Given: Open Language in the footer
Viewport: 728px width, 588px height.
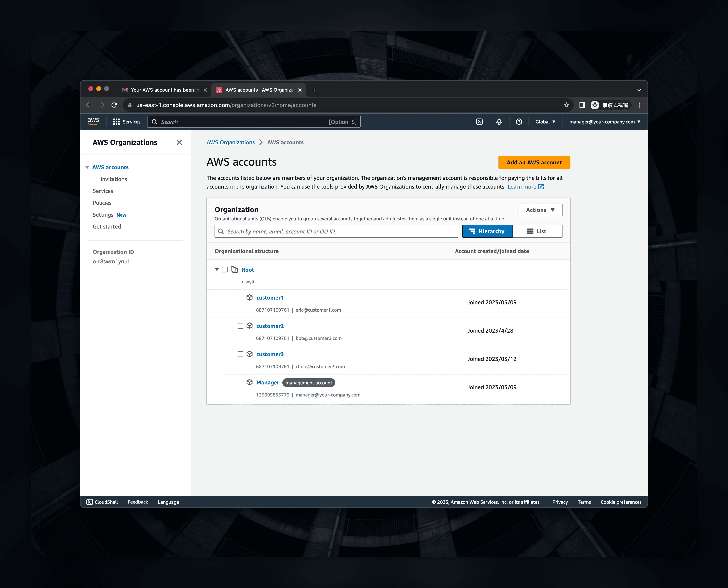Looking at the screenshot, I should click(168, 502).
